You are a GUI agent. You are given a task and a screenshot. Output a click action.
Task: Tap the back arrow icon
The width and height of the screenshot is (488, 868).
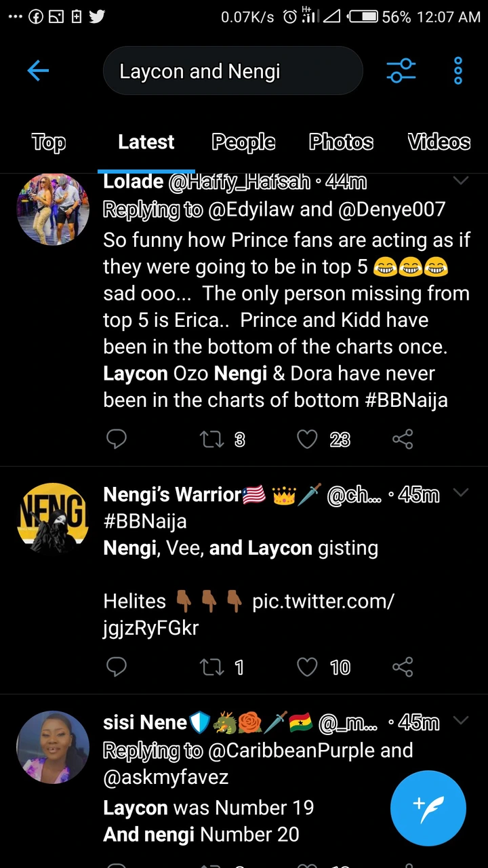[x=38, y=71]
